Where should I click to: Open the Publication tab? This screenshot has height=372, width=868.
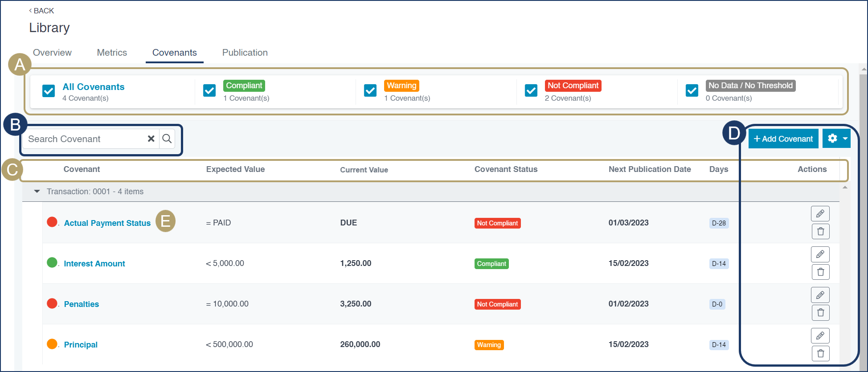pyautogui.click(x=245, y=53)
